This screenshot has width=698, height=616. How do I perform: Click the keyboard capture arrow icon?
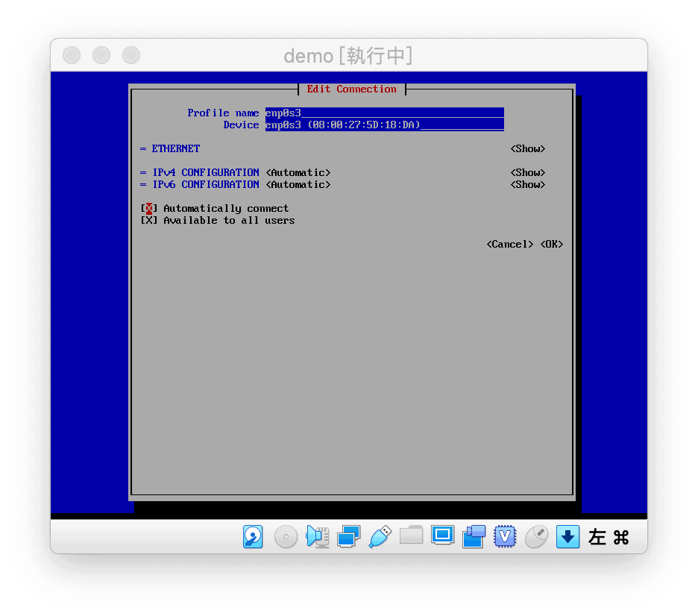[567, 536]
